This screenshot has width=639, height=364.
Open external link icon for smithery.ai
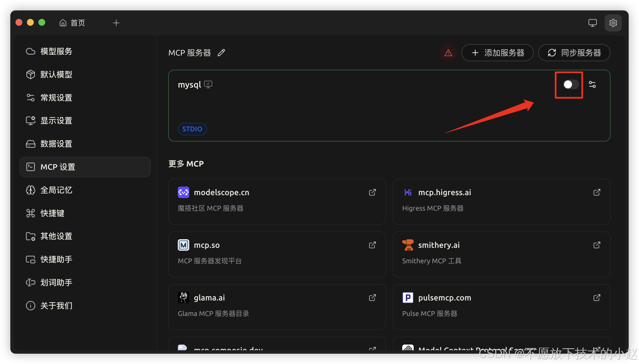coord(597,245)
